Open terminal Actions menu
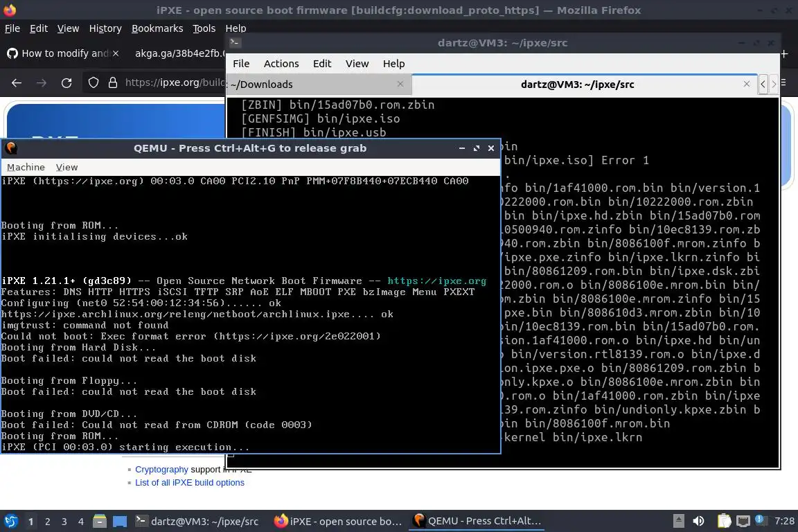Screen dimensions: 798x532 click(281, 64)
